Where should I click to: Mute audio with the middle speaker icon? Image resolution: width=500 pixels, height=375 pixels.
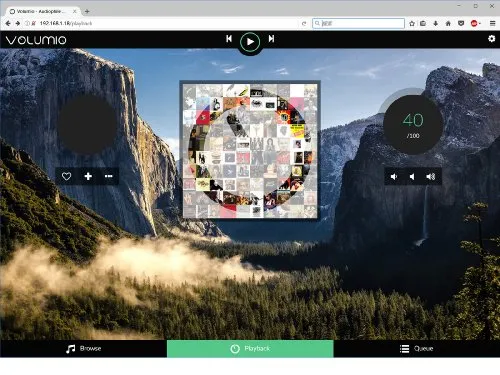(412, 177)
